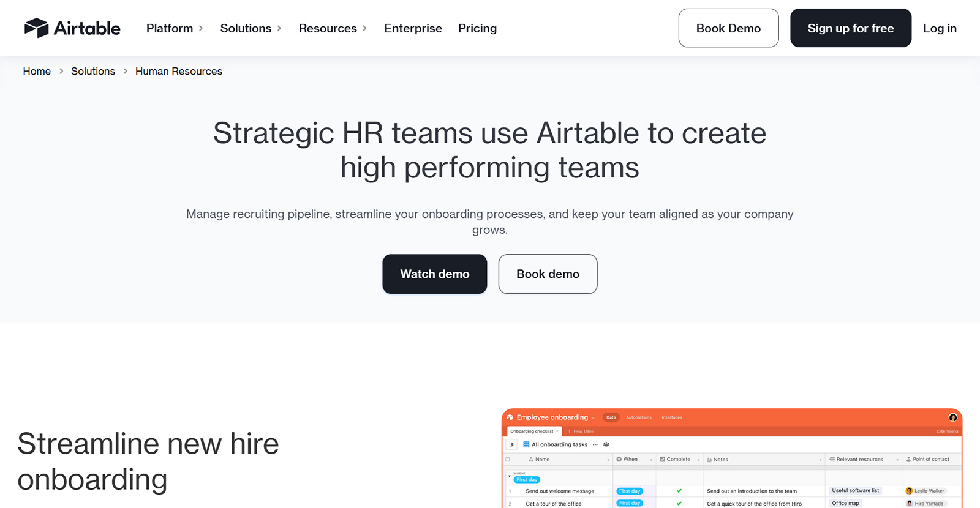Open the Employee onboarding base dropdown arrow
Image resolution: width=980 pixels, height=508 pixels.
point(593,418)
